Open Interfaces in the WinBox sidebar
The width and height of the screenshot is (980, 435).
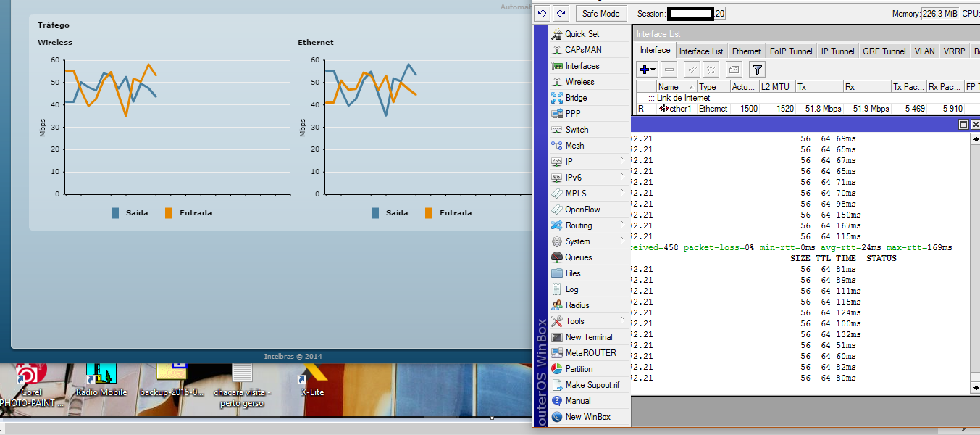coord(582,66)
